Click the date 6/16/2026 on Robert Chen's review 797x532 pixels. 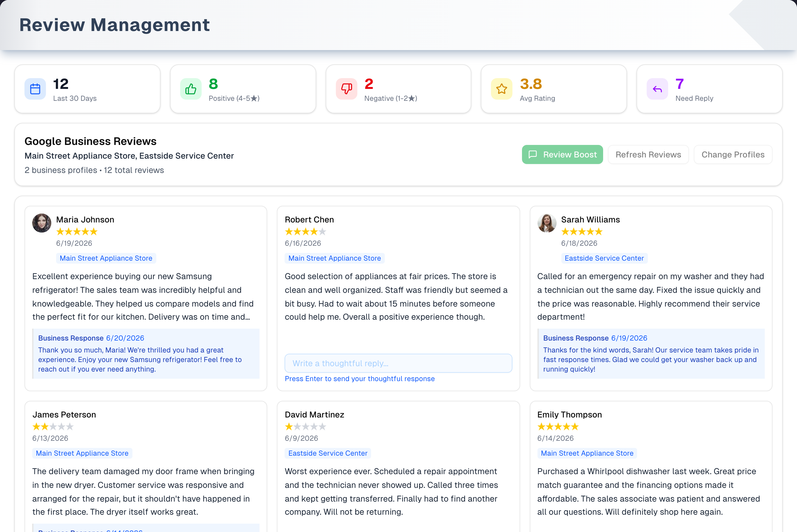pos(303,243)
